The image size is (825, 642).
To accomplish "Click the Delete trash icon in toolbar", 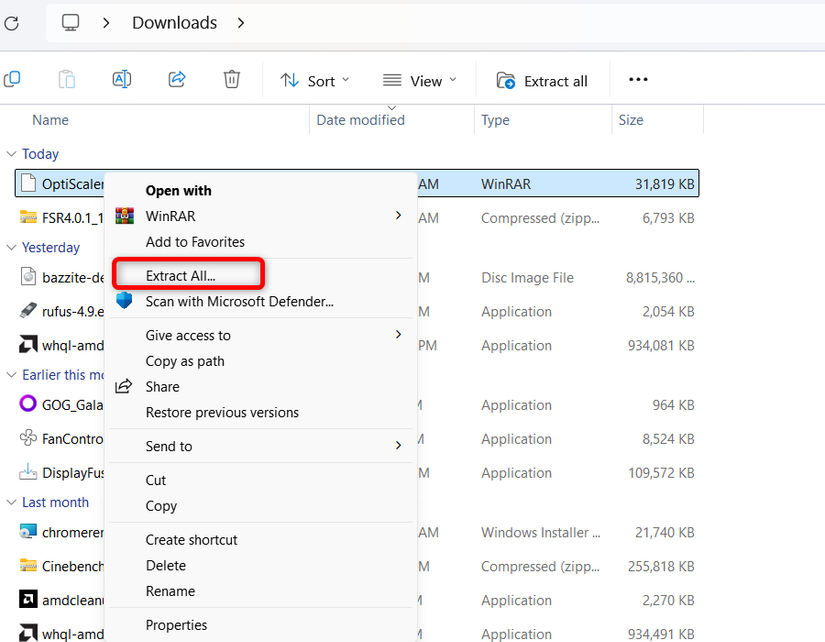I will [232, 80].
